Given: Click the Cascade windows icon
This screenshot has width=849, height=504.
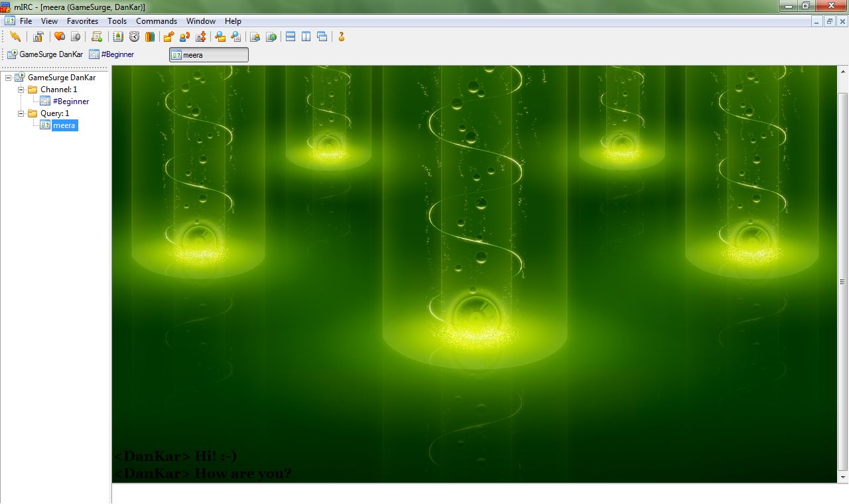Looking at the screenshot, I should (x=322, y=36).
